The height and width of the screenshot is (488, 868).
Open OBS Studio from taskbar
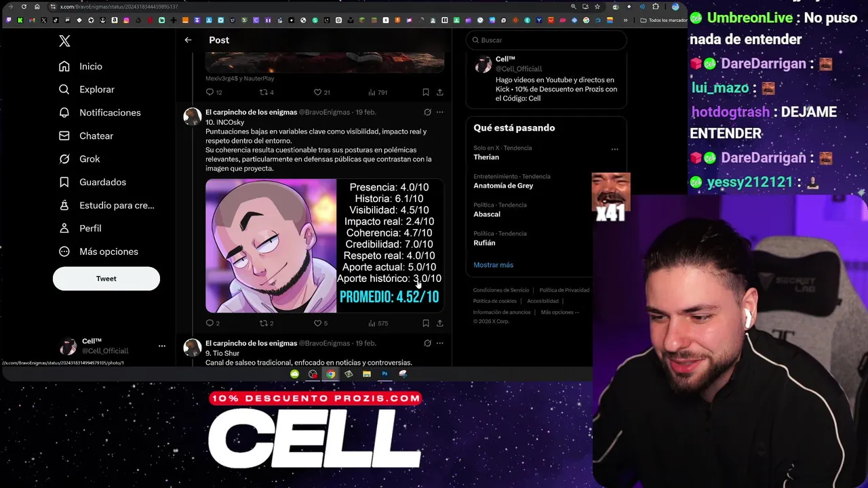(313, 374)
